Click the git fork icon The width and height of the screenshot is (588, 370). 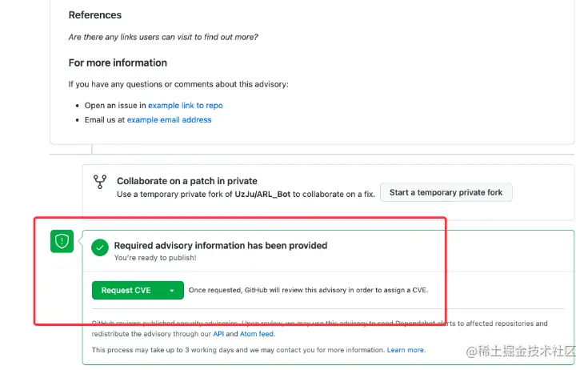point(100,182)
